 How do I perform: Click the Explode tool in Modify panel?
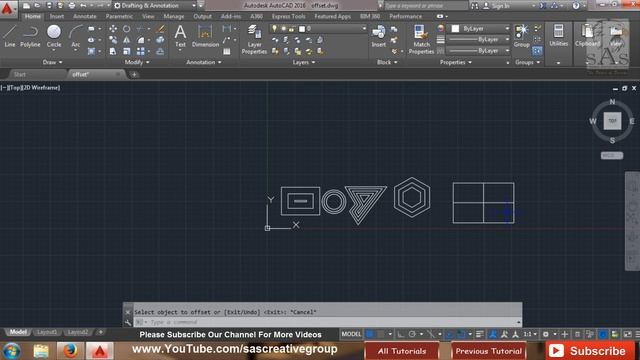click(x=160, y=40)
